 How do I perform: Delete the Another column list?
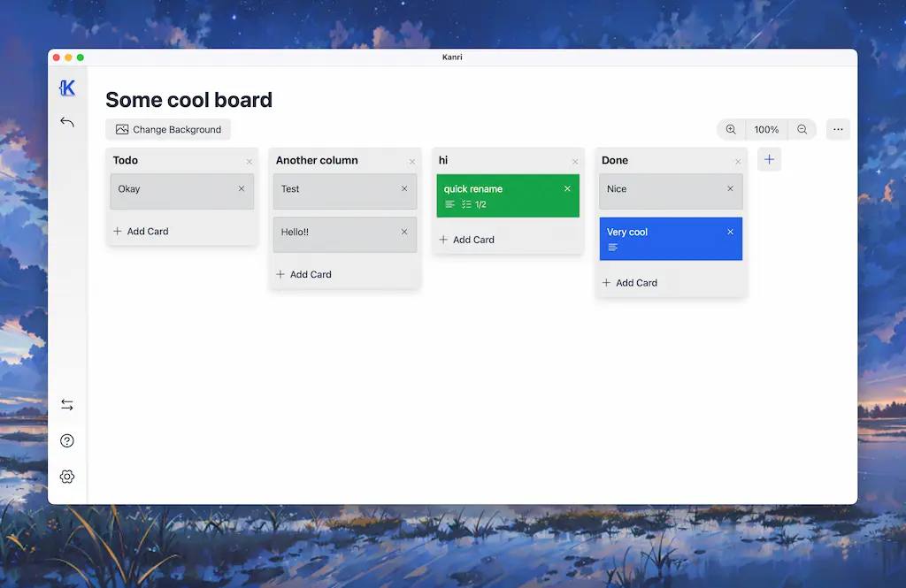(x=411, y=160)
